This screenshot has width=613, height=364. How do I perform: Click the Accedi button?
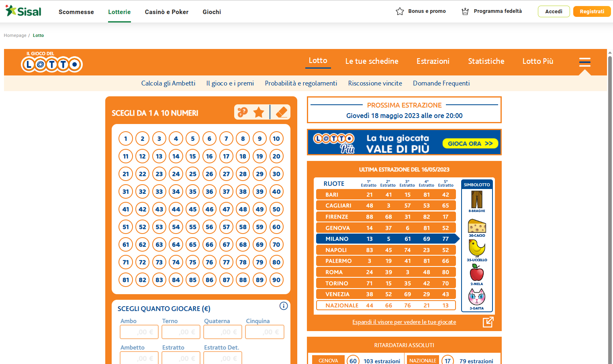pos(554,11)
